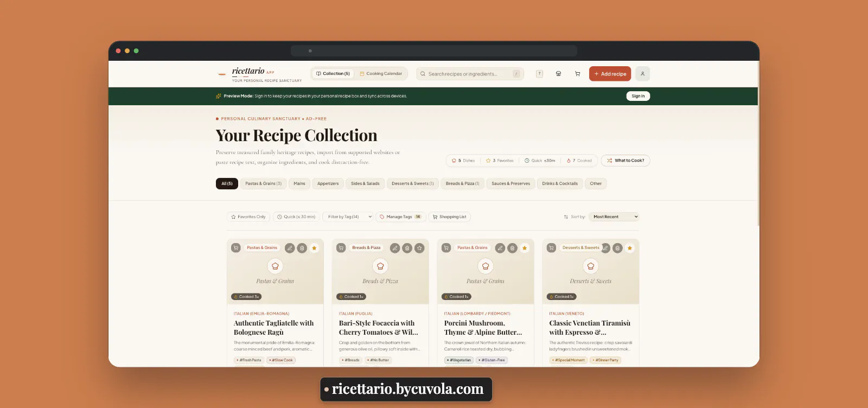Delete the Tagliatelle Bolognese recipe card
This screenshot has width=868, height=408.
[302, 248]
